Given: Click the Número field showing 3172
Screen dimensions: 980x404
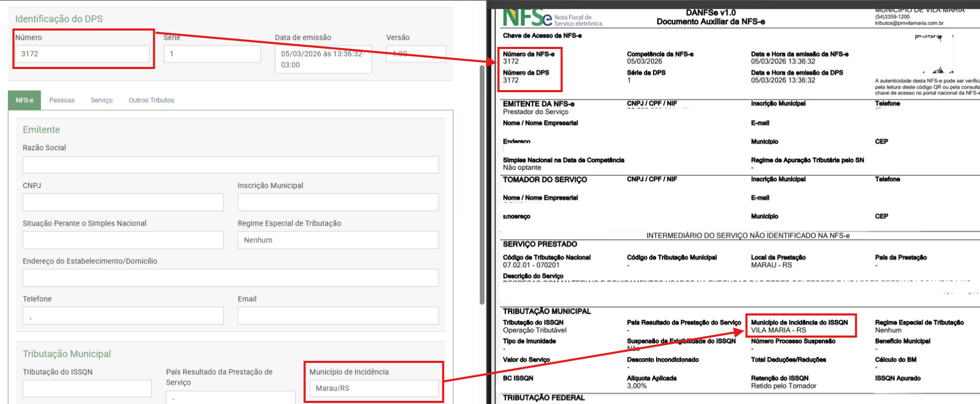Looking at the screenshot, I should point(83,54).
